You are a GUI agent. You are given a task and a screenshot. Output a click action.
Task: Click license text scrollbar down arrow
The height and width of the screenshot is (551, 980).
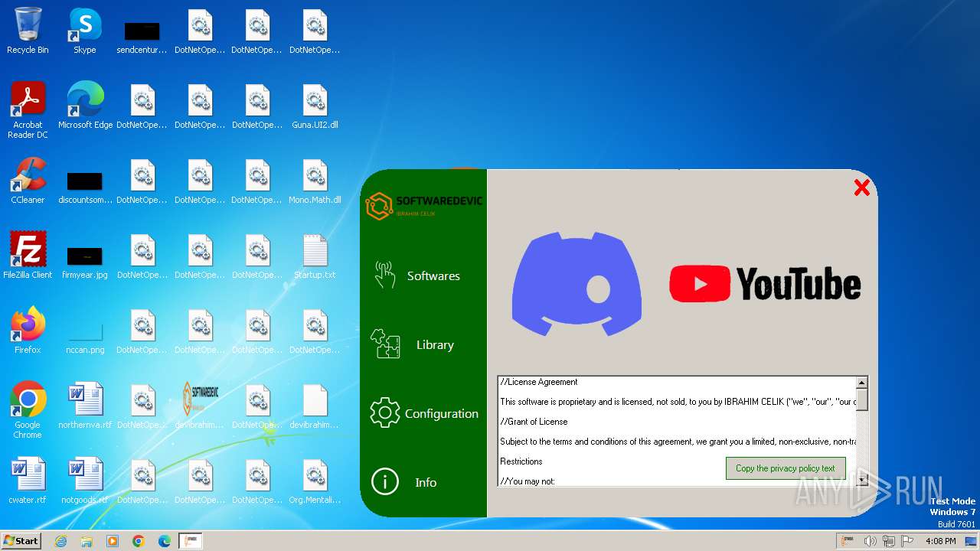[x=861, y=480]
